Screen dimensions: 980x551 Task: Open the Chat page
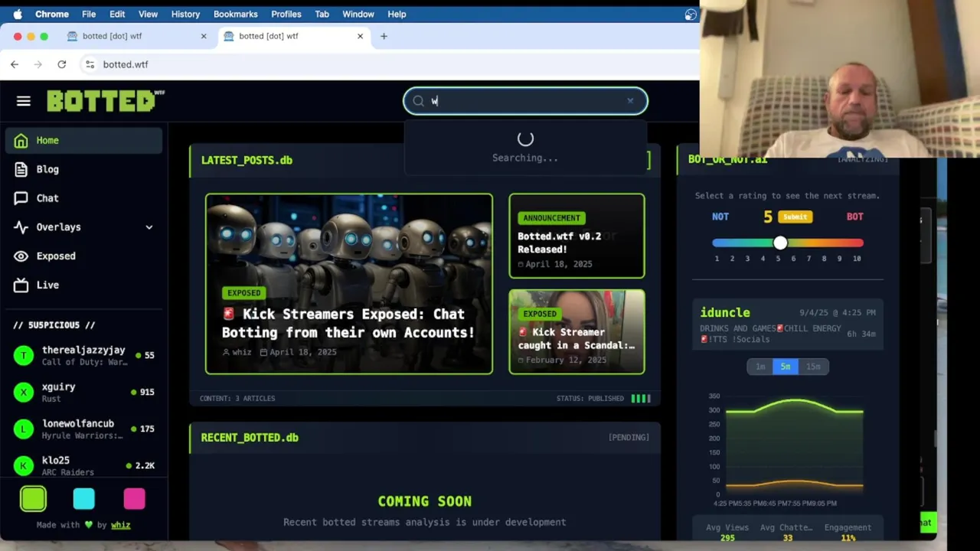tap(83, 198)
